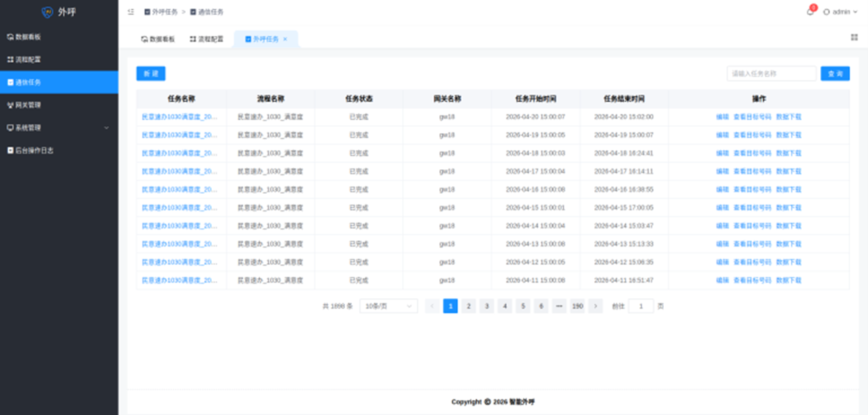Click 数据下载 for the 2026-04-11 task

pos(789,280)
